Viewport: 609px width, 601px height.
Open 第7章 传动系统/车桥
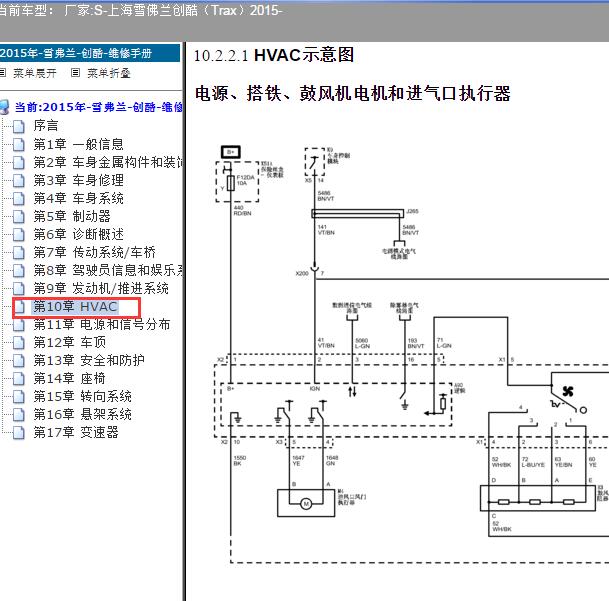pyautogui.click(x=94, y=252)
